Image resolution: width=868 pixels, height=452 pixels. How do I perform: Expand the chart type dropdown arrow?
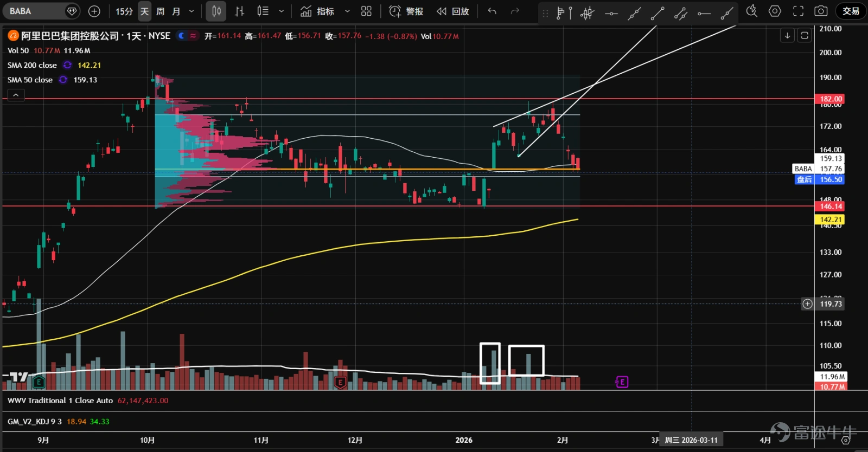(x=281, y=11)
